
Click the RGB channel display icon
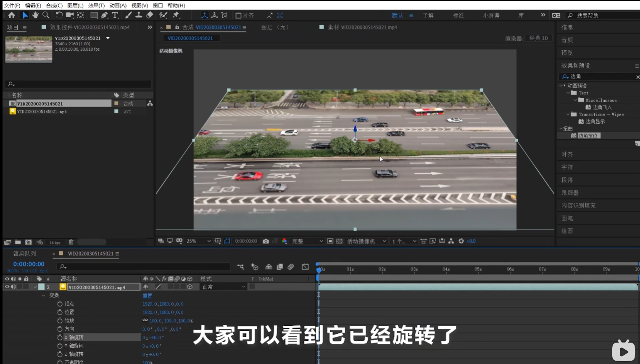click(284, 241)
